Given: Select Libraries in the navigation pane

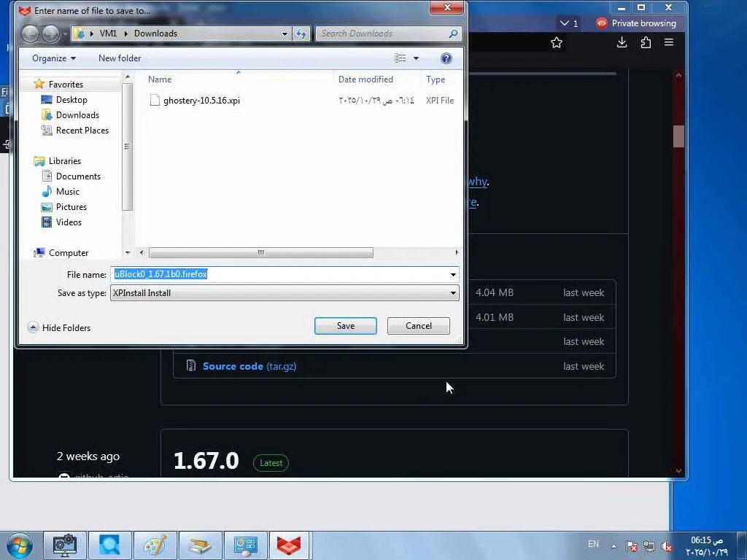Looking at the screenshot, I should (65, 161).
